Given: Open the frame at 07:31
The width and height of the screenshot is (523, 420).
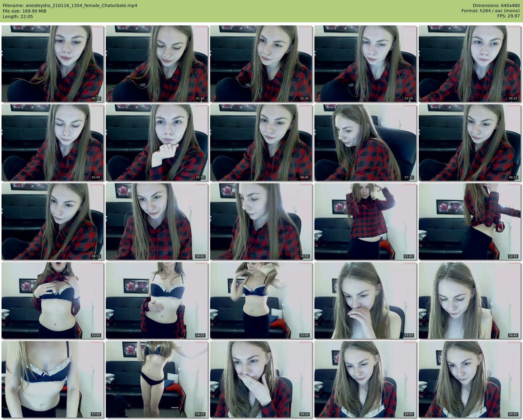Looking at the screenshot, I should pyautogui.click(x=365, y=143).
